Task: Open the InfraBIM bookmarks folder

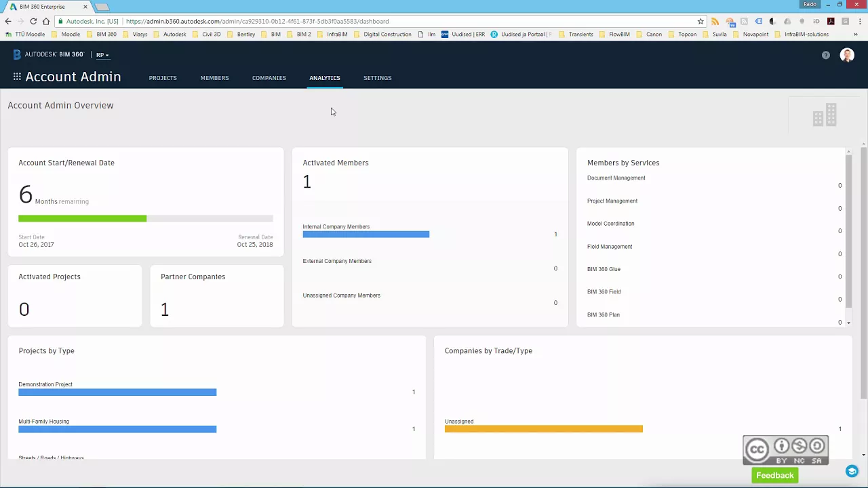Action: point(332,34)
